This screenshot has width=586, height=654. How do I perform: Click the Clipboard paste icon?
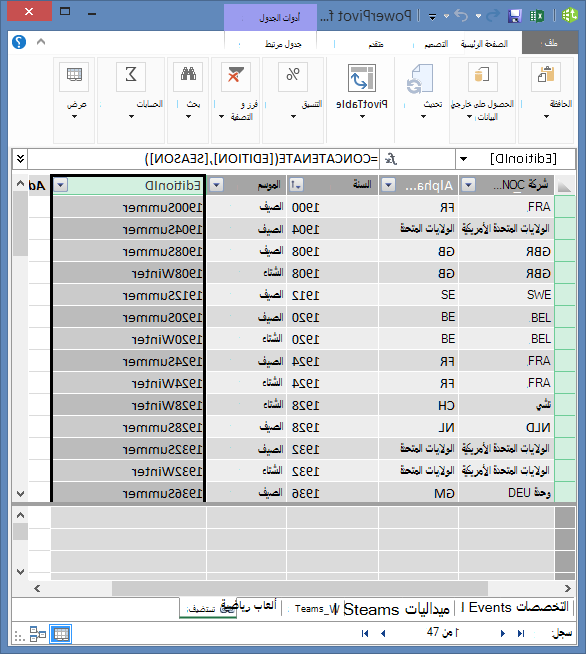point(546,76)
